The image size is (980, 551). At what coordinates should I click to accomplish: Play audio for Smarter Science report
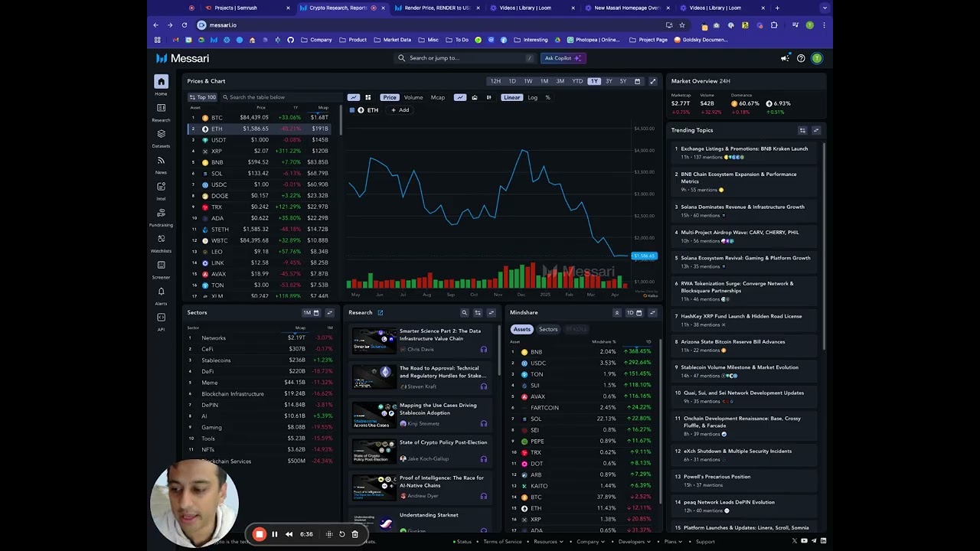click(483, 350)
